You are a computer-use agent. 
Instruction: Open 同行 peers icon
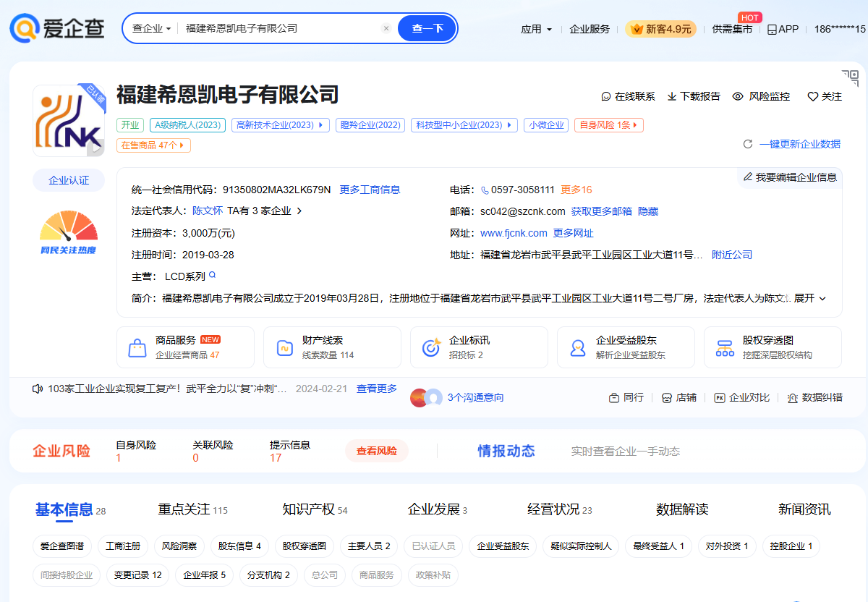[613, 397]
